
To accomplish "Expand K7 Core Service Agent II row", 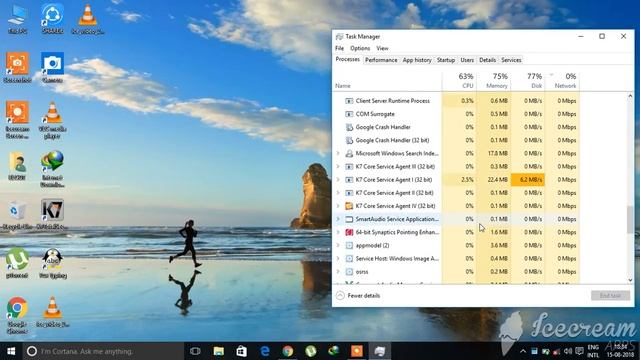I will (x=338, y=193).
